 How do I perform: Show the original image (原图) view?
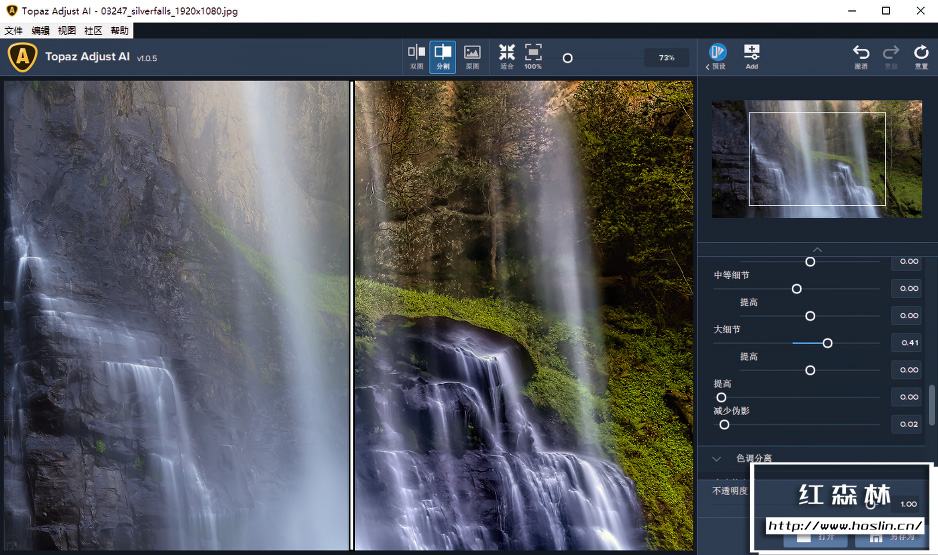click(x=472, y=57)
